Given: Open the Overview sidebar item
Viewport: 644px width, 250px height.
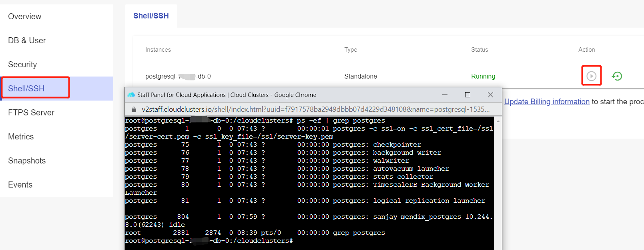Looking at the screenshot, I should tap(24, 16).
